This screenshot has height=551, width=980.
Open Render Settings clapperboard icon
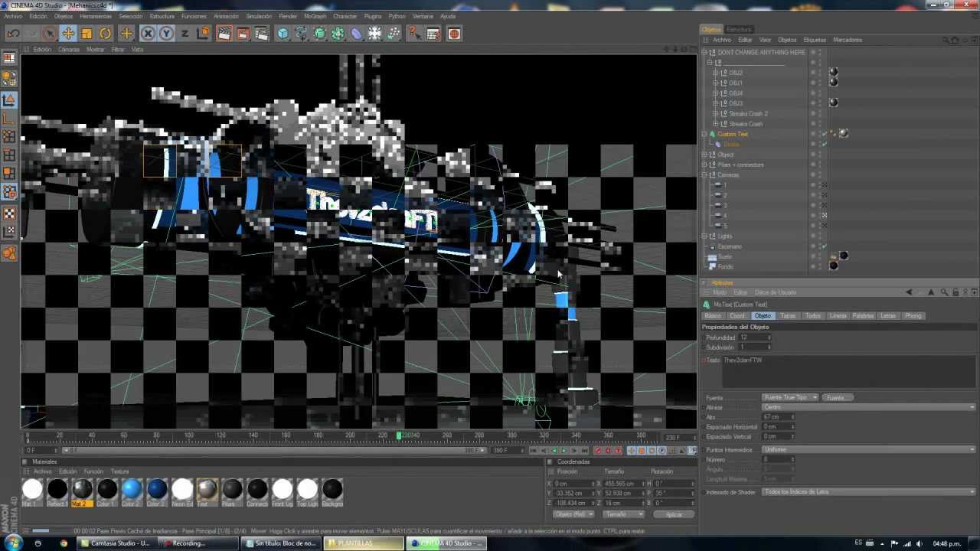pyautogui.click(x=262, y=34)
